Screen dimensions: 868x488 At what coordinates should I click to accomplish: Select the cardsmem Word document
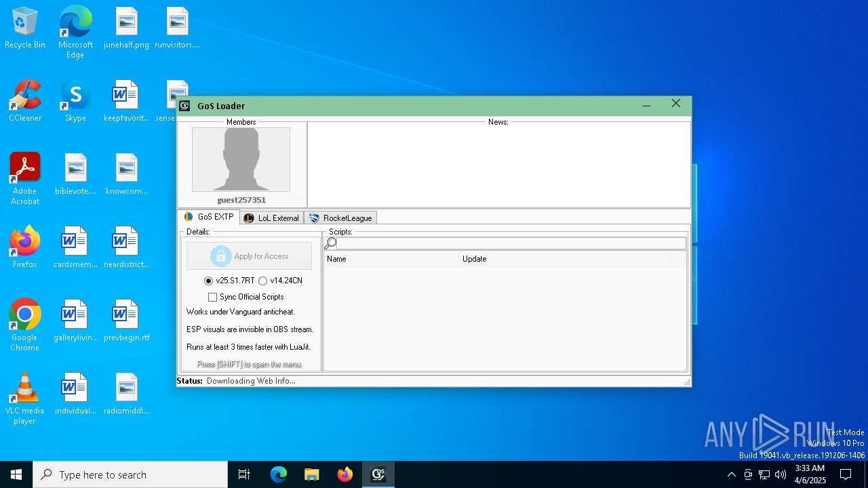pos(75,248)
